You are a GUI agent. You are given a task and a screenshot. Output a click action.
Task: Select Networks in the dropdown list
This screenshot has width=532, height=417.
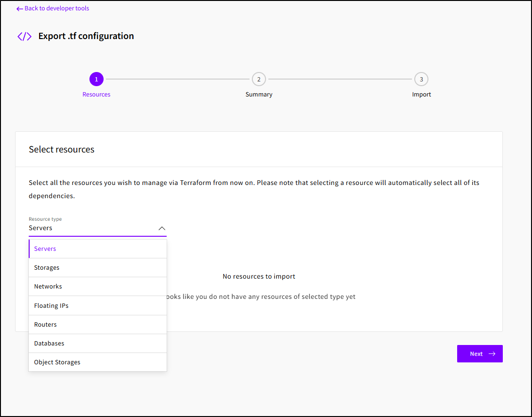tap(48, 287)
